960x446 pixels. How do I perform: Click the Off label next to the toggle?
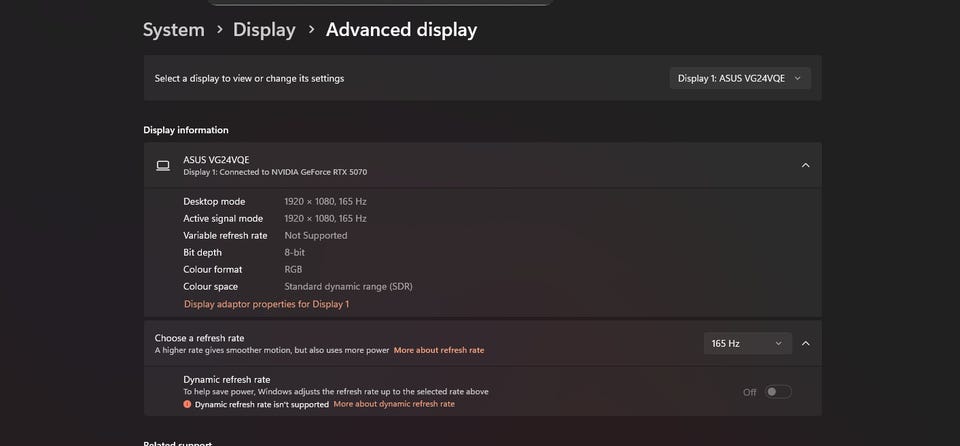pos(750,392)
